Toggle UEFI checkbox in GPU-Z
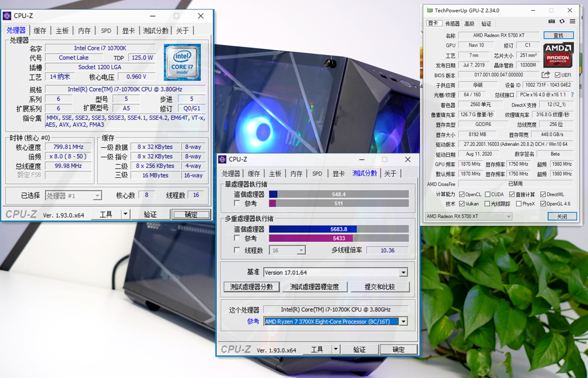The height and width of the screenshot is (378, 588). click(x=558, y=75)
